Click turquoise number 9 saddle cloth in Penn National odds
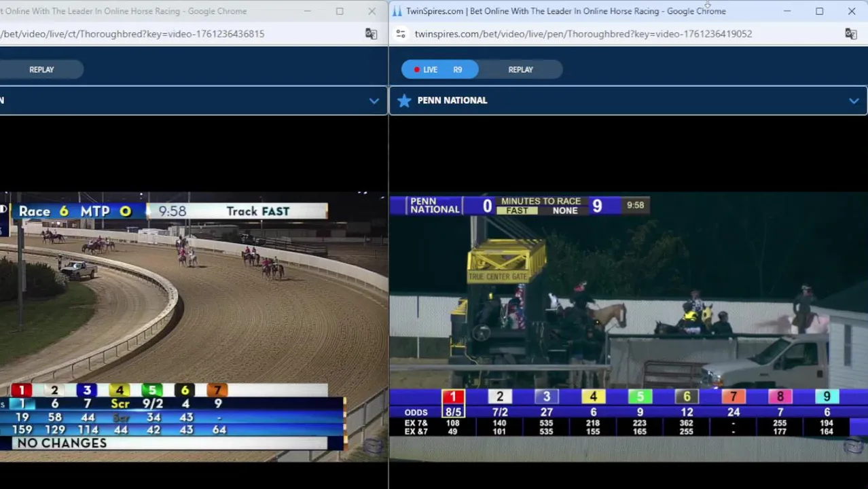868x489 pixels. [827, 397]
